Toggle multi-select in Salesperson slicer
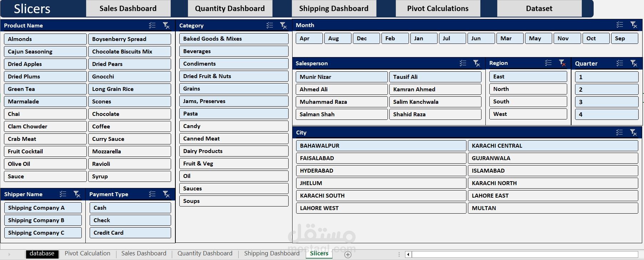 (x=463, y=63)
